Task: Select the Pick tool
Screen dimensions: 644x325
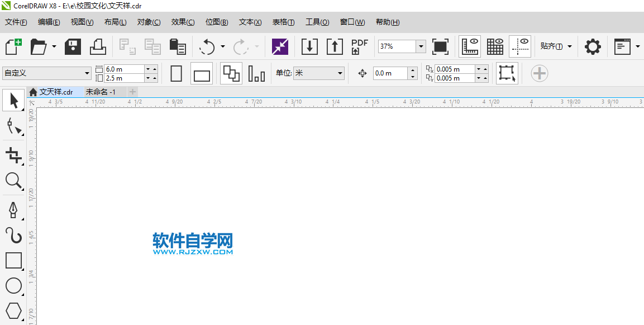Action: (13, 100)
